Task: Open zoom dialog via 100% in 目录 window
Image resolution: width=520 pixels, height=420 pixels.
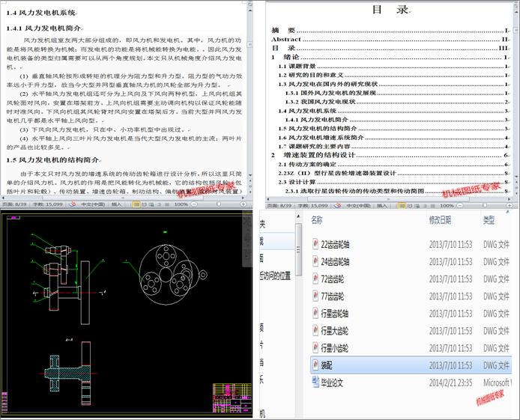Action: click(447, 206)
